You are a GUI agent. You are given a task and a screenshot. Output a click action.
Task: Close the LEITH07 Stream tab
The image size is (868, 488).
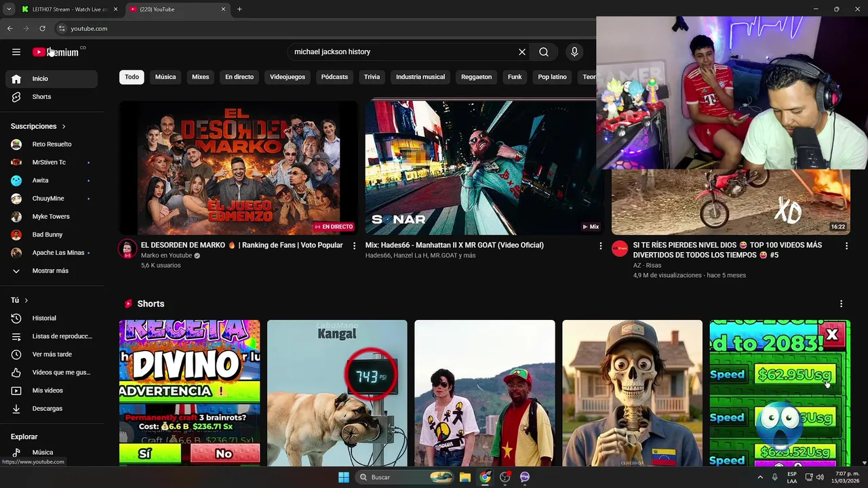115,9
